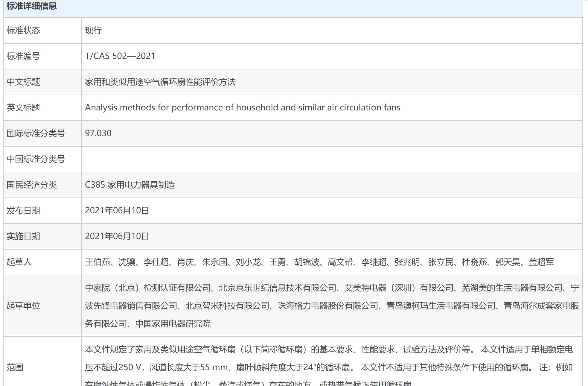The height and width of the screenshot is (386, 588).
Task: Click the ICS number 97.030
Action: pyautogui.click(x=98, y=133)
